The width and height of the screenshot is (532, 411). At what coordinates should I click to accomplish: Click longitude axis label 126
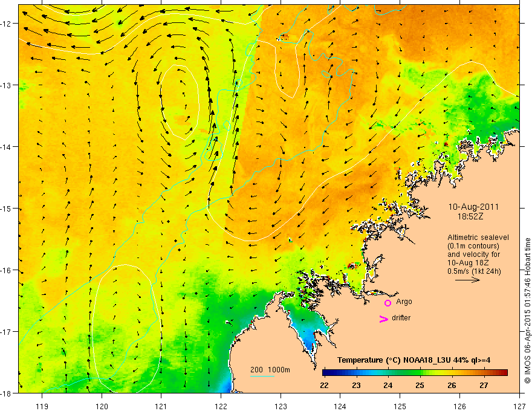pyautogui.click(x=459, y=406)
